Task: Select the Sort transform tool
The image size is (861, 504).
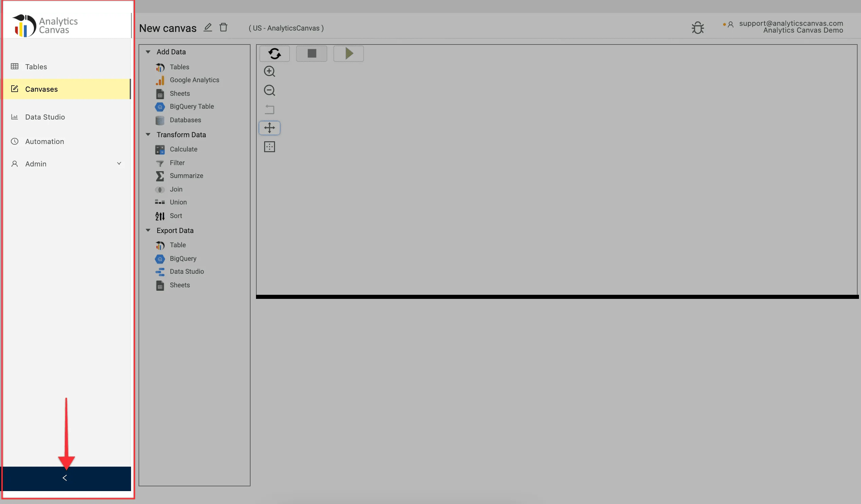Action: [177, 216]
